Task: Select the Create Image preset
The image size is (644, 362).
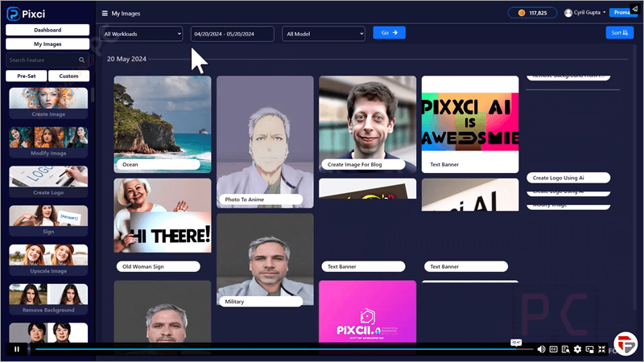Action: coord(48,103)
